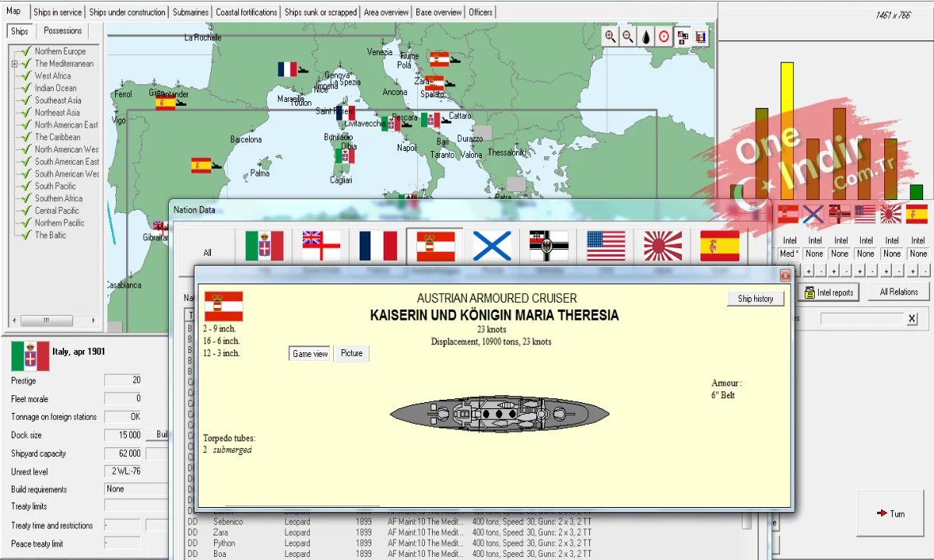Select The Baltic in area tree
This screenshot has height=560, width=934.
[51, 236]
